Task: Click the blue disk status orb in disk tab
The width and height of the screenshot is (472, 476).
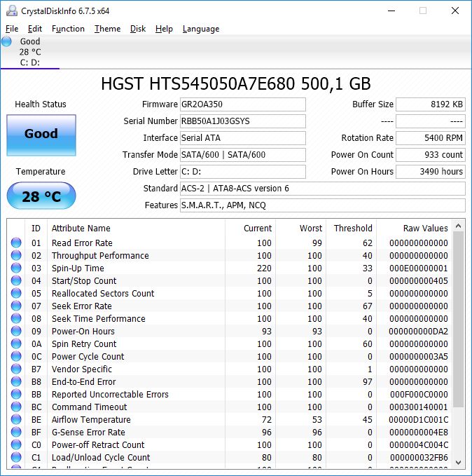Action: pos(6,41)
